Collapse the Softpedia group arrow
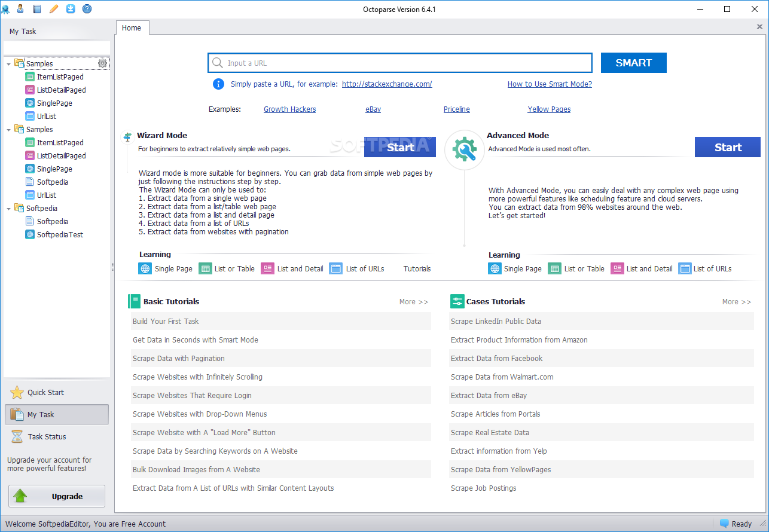769x532 pixels. [x=8, y=209]
